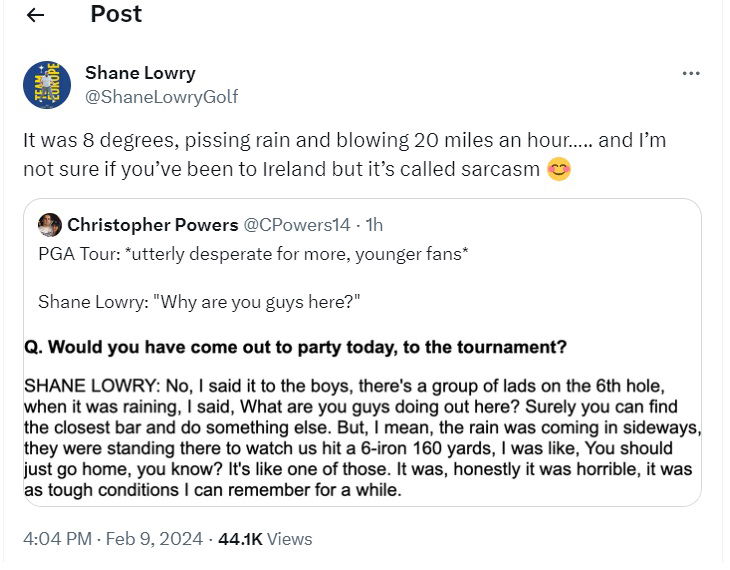
Task: Open quoted text "PGA Tour: utterly desperate"
Action: (x=252, y=254)
